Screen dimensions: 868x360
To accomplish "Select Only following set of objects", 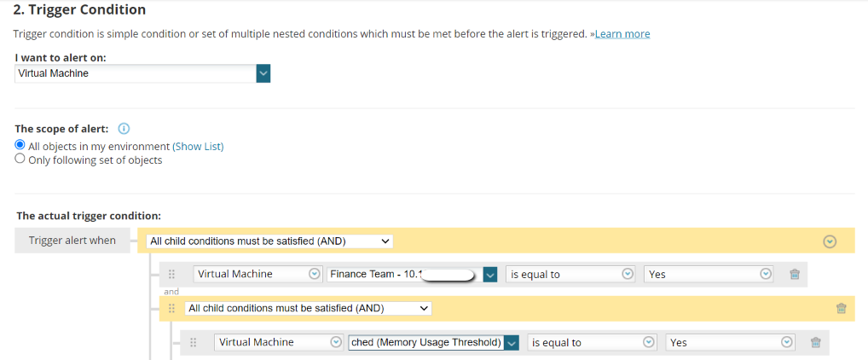I will click(20, 159).
